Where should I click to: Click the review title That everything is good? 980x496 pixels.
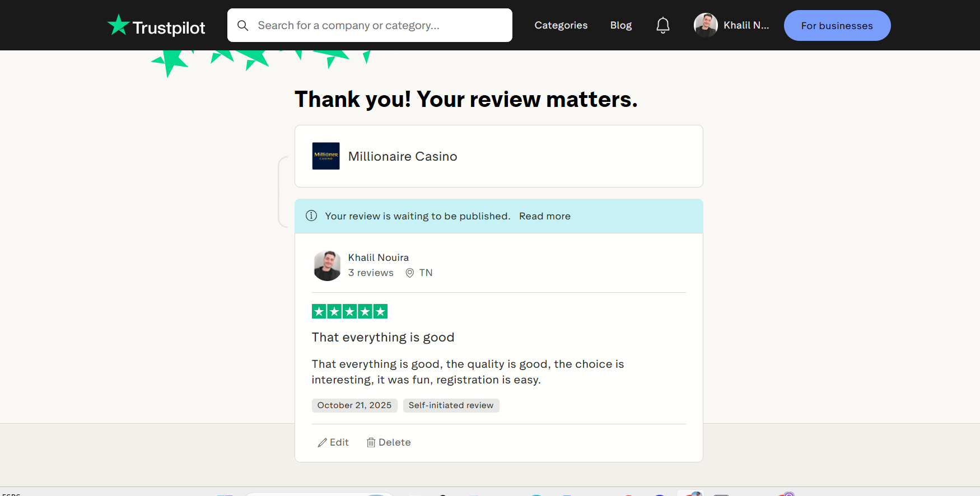[x=383, y=337]
